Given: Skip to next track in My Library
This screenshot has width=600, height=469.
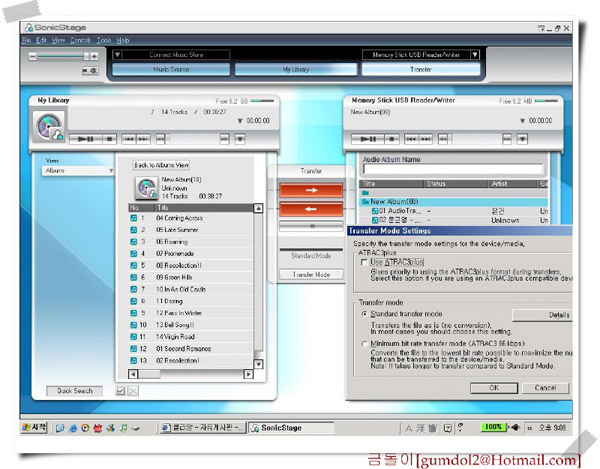Looking at the screenshot, I should point(143,139).
